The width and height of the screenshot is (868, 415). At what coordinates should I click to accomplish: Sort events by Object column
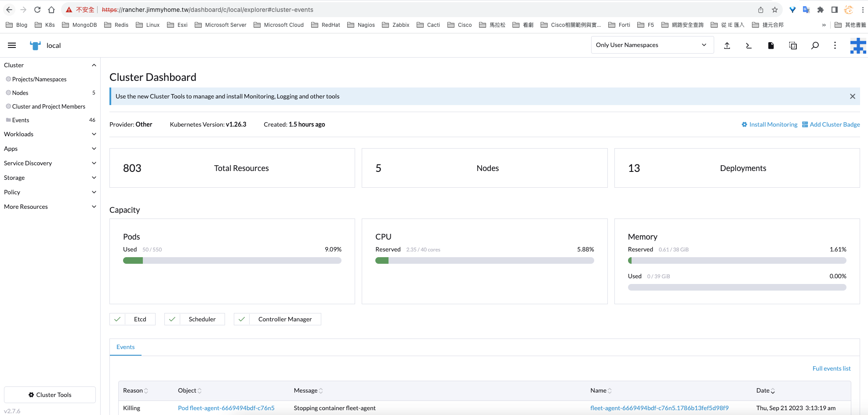pos(190,390)
